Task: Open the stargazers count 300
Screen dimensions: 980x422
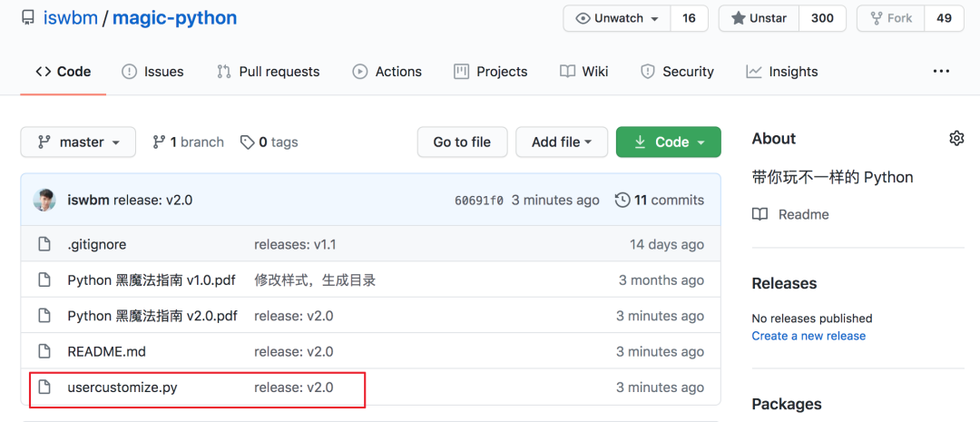Action: tap(822, 18)
